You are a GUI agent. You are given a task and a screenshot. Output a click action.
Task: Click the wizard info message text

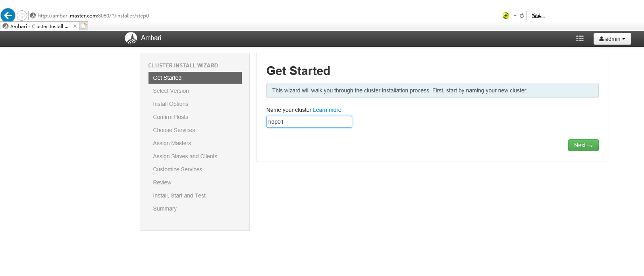point(400,90)
